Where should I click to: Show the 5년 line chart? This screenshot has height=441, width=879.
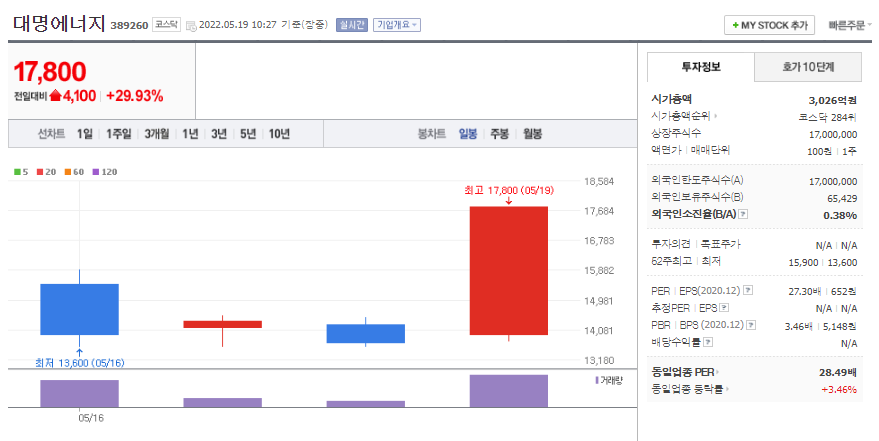point(247,134)
